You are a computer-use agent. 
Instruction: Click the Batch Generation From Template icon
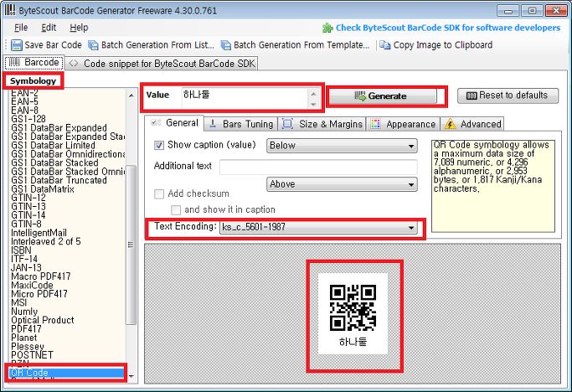tap(226, 45)
